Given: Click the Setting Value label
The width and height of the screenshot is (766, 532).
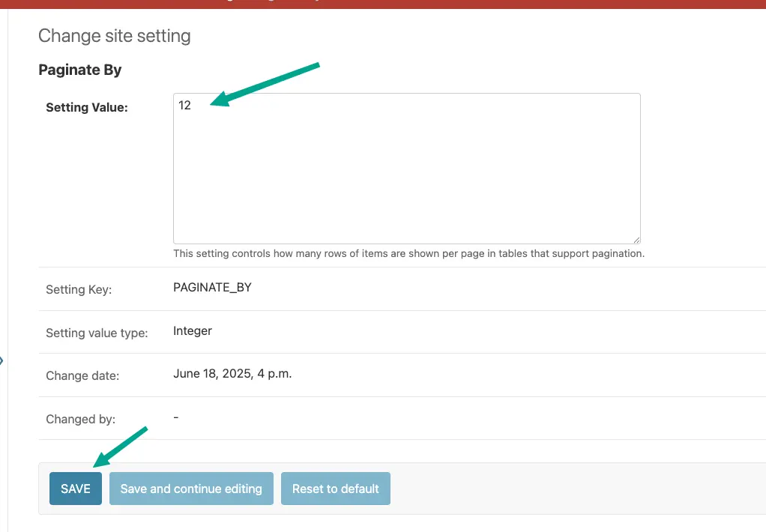Looking at the screenshot, I should (87, 107).
